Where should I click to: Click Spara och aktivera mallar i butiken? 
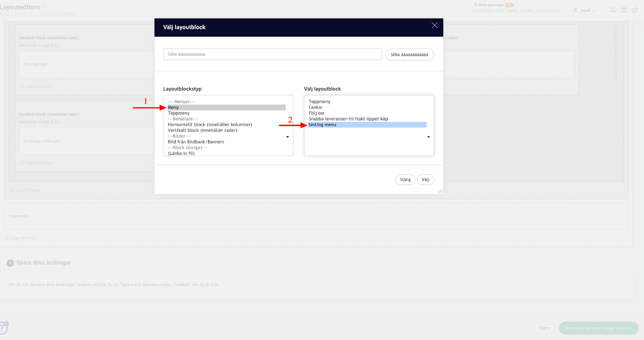coord(599,328)
